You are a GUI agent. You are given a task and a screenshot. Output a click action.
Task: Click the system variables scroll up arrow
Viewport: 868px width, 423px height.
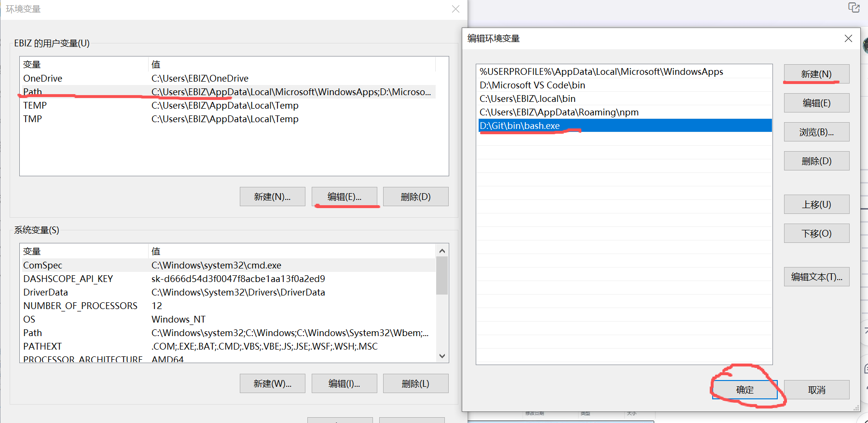(x=442, y=251)
